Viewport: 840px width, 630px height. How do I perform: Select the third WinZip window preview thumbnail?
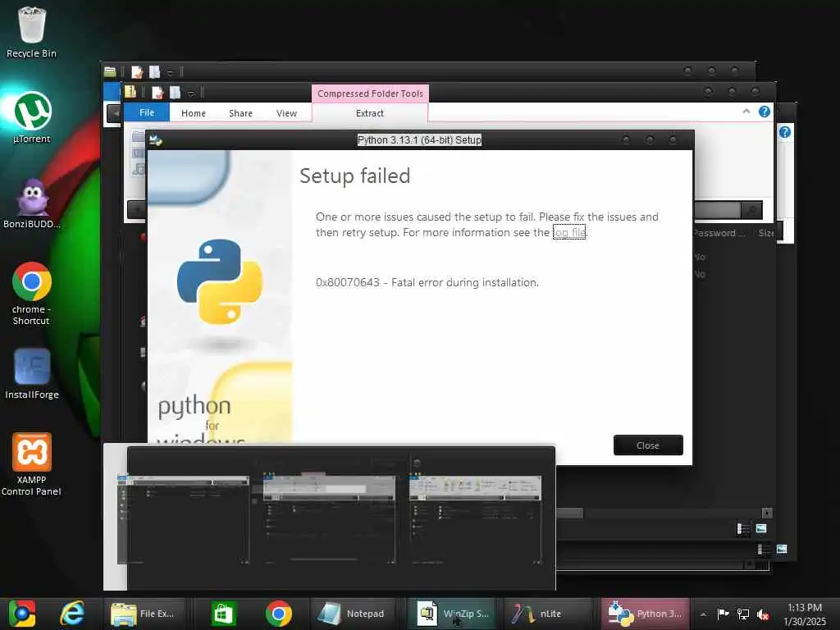(x=475, y=518)
